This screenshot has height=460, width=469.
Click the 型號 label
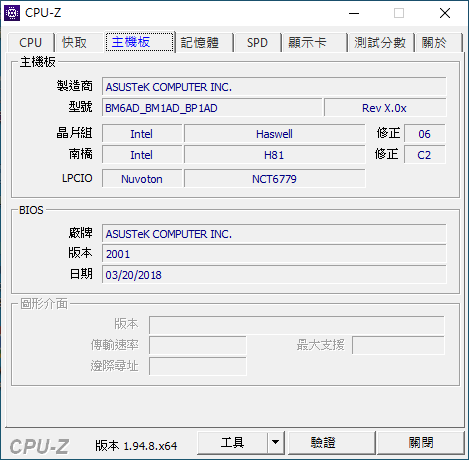tap(80, 107)
